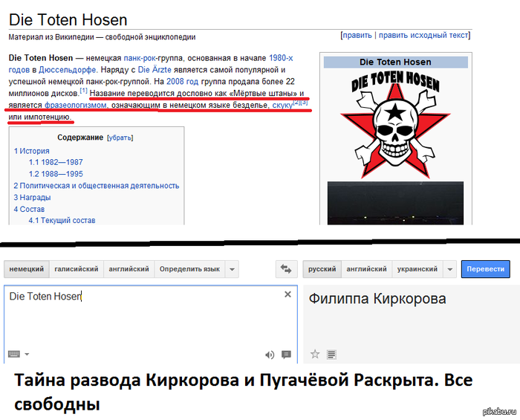The height and width of the screenshot is (420, 520).
Task: Clear the source text with X icon
Action: click(288, 295)
